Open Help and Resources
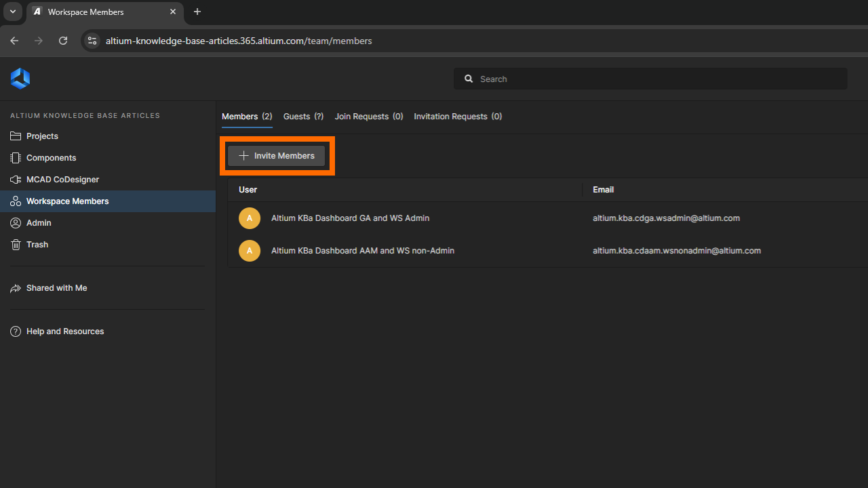868x488 pixels. point(64,331)
